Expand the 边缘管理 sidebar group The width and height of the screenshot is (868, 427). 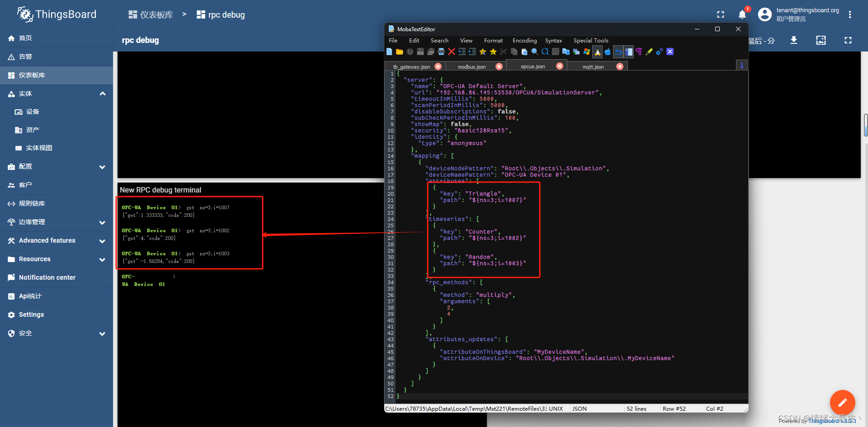[102, 222]
